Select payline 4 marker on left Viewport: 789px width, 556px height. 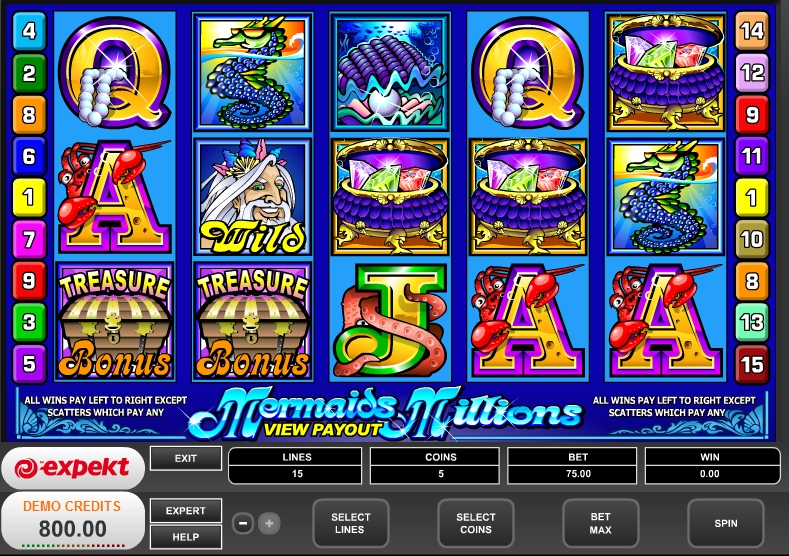click(x=29, y=31)
